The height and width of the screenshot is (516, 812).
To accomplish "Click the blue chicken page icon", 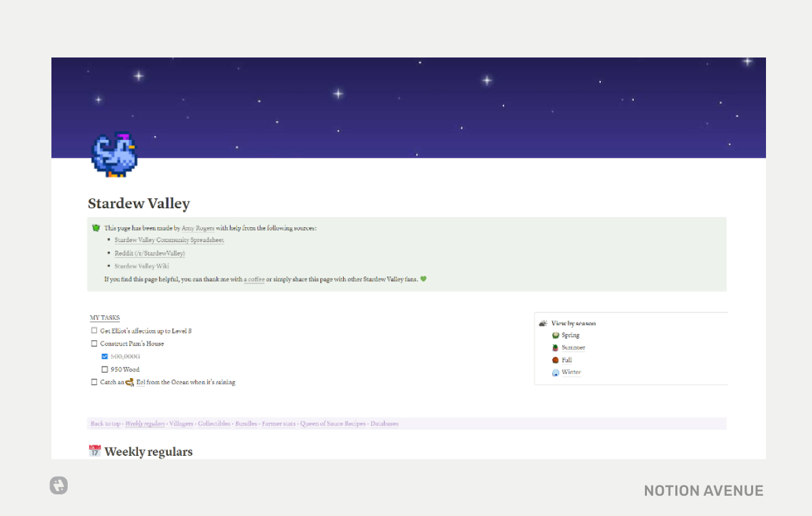I will pos(114,154).
